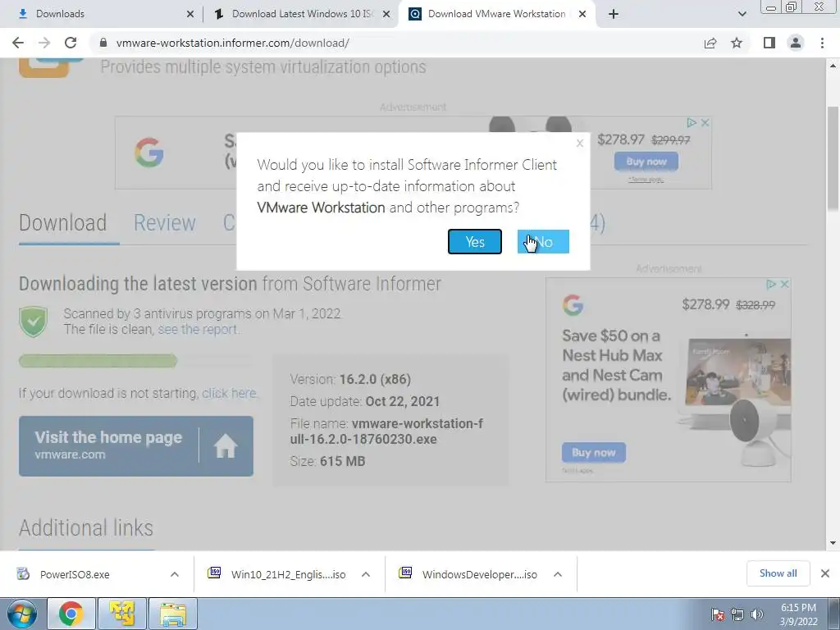Close the VMware Workstation tab

[583, 14]
